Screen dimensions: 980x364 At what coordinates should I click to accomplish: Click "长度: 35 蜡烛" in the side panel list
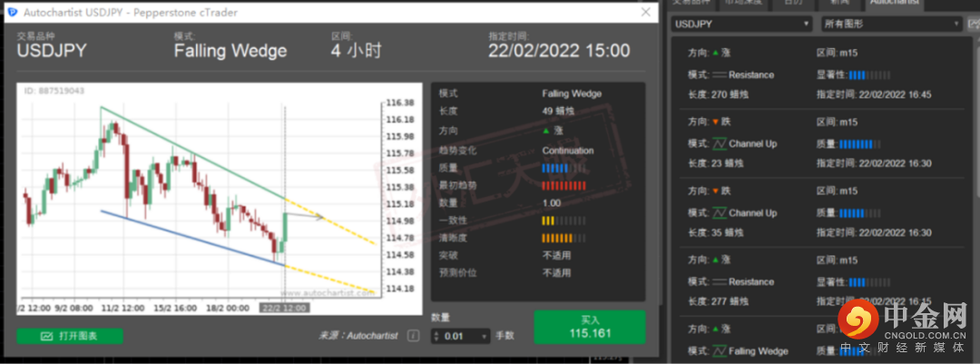(x=714, y=232)
